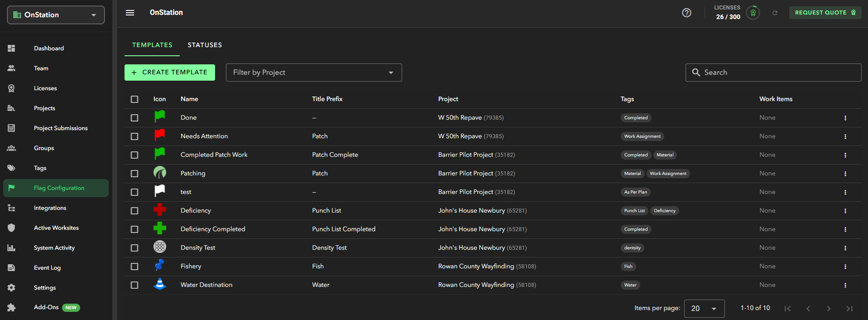Click the red flag icon for Needs Attention
This screenshot has width=868, height=320.
(159, 136)
